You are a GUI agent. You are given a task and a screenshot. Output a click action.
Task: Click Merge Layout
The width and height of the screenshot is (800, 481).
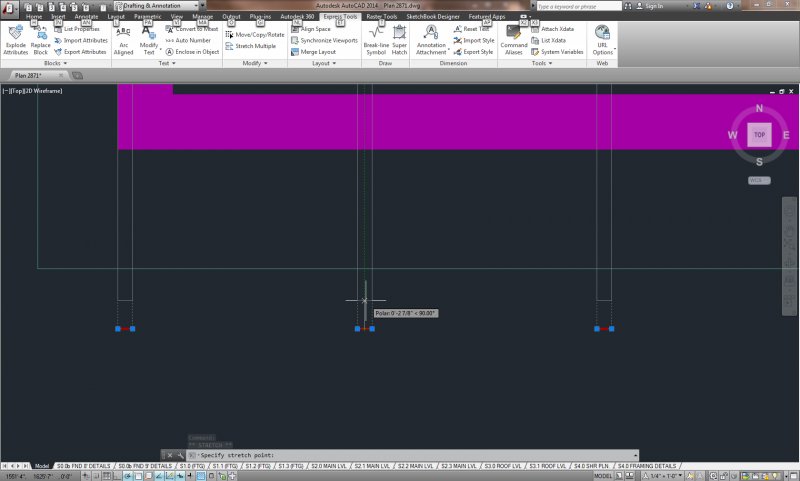pyautogui.click(x=313, y=52)
